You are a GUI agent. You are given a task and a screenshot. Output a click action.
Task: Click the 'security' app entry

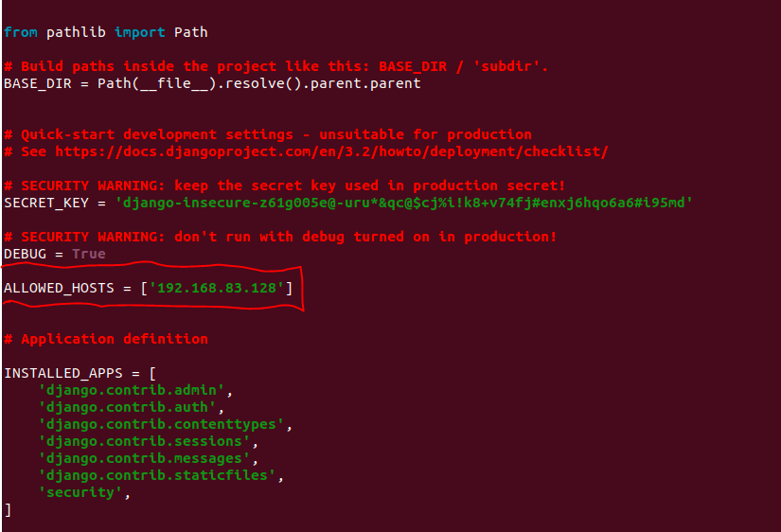tap(80, 492)
